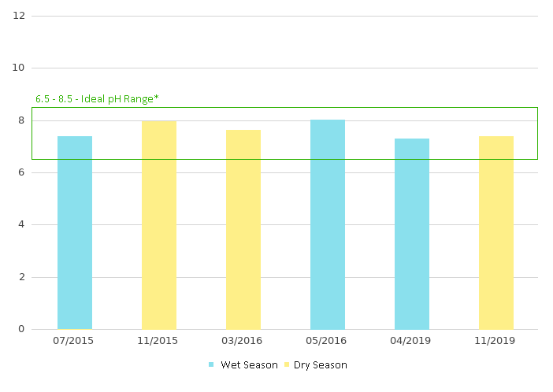This screenshot has width=553, height=392.
Task: Toggle the Wet Season legend label
Action: click(x=249, y=365)
